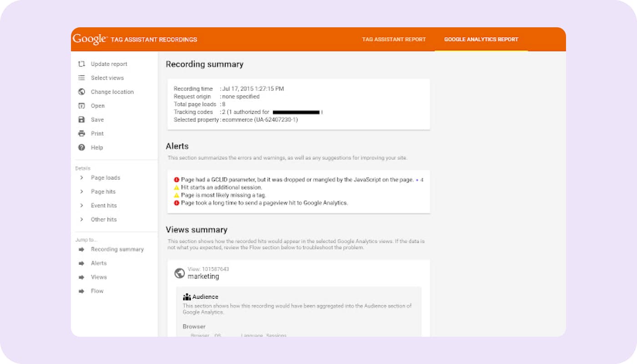Click the globe icon next to marketing view
The image size is (637, 364).
[180, 273]
